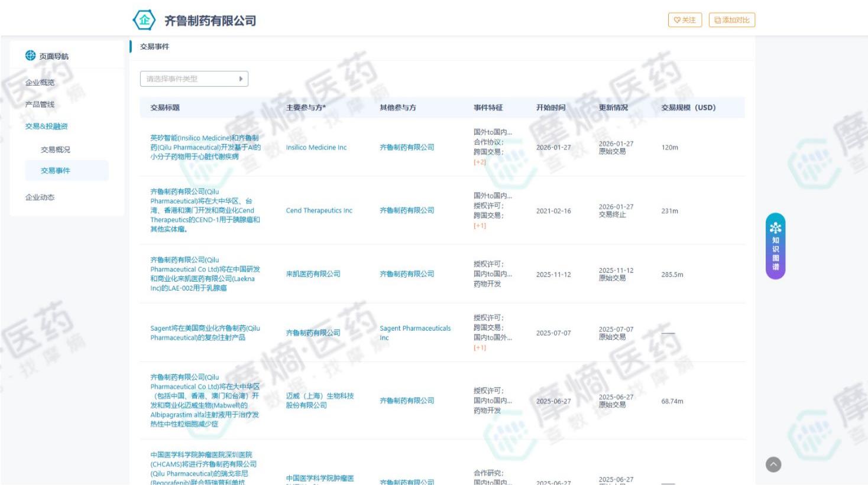Click the start date 2025-07-07
Screen dimensions: 868x485
coord(553,333)
